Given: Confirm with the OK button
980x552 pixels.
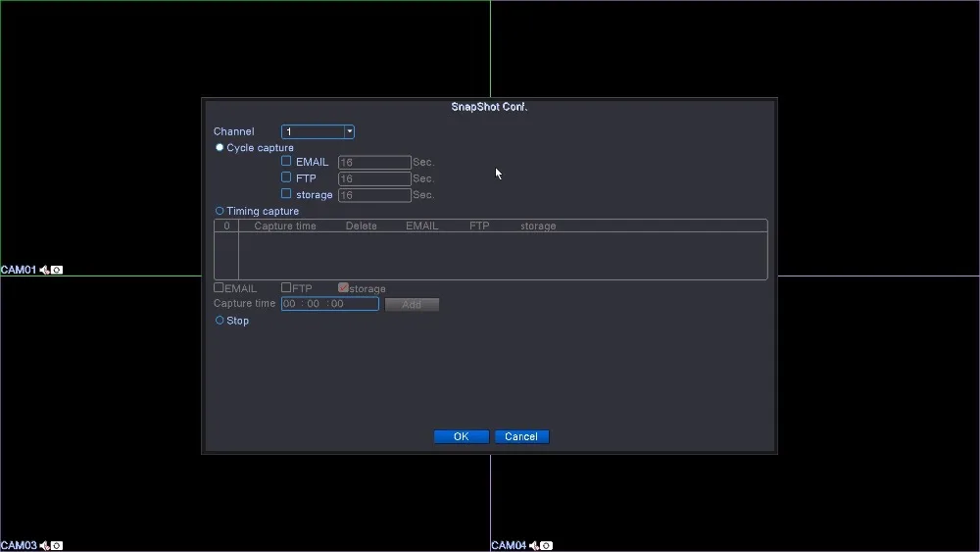Looking at the screenshot, I should (x=462, y=436).
